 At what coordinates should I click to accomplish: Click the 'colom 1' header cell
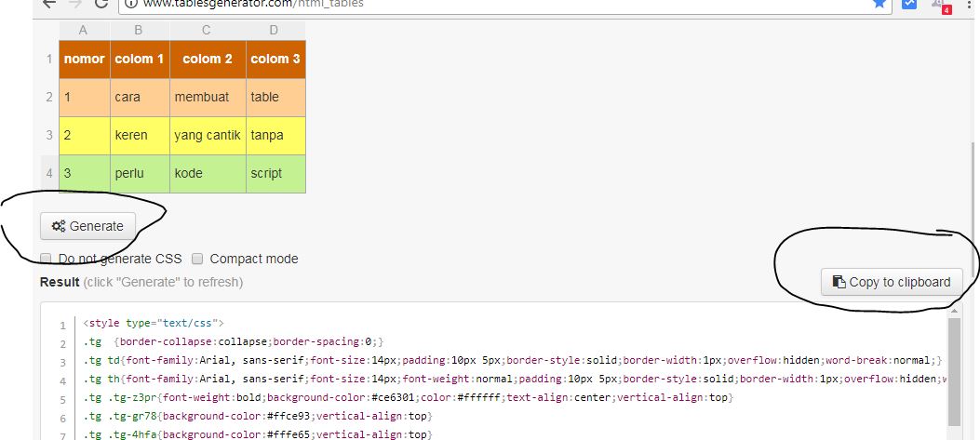coord(140,60)
